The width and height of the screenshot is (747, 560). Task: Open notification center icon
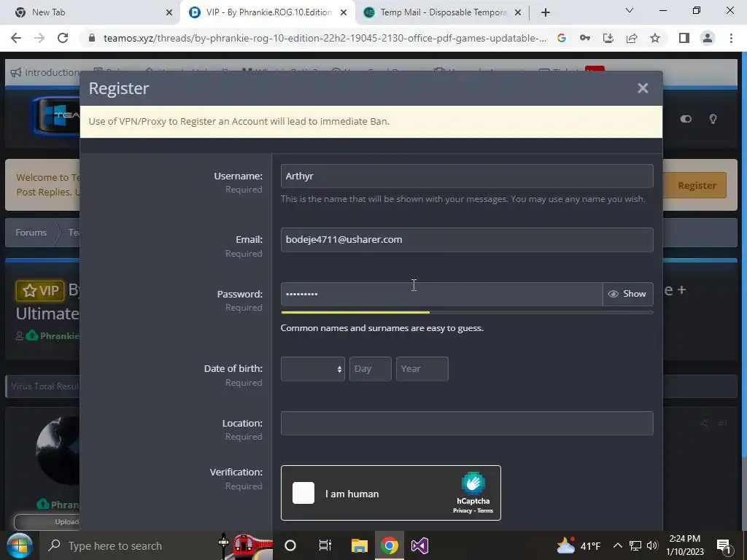pyautogui.click(x=724, y=545)
